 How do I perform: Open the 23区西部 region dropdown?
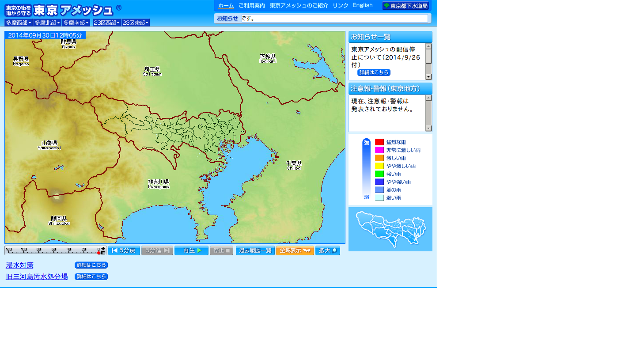tap(107, 23)
